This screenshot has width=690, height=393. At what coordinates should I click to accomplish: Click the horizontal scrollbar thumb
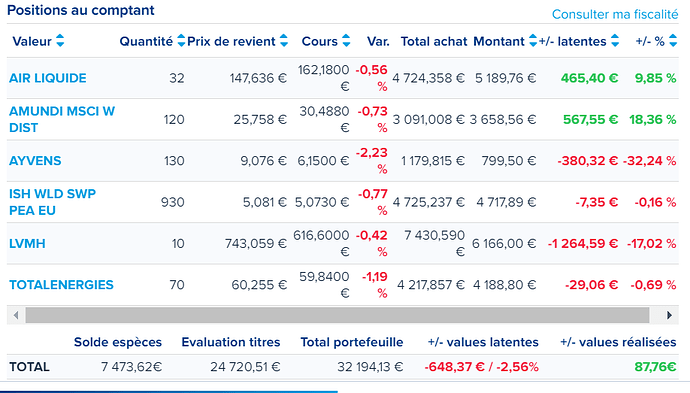point(337,315)
